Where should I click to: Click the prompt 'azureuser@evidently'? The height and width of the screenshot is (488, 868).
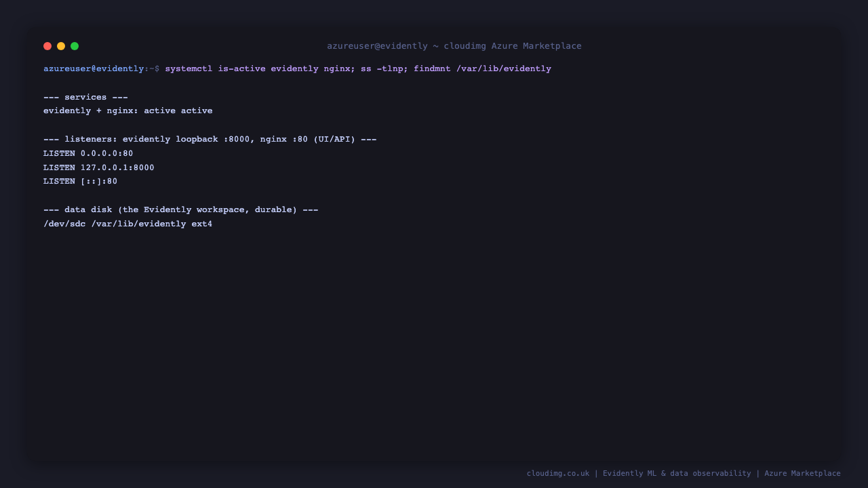(x=94, y=68)
